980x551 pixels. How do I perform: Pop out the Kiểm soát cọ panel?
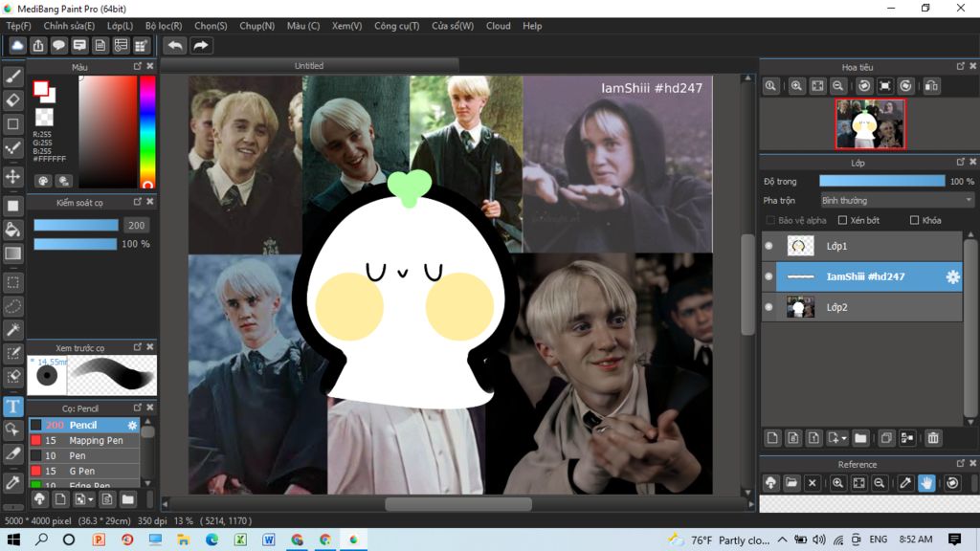[x=138, y=202]
